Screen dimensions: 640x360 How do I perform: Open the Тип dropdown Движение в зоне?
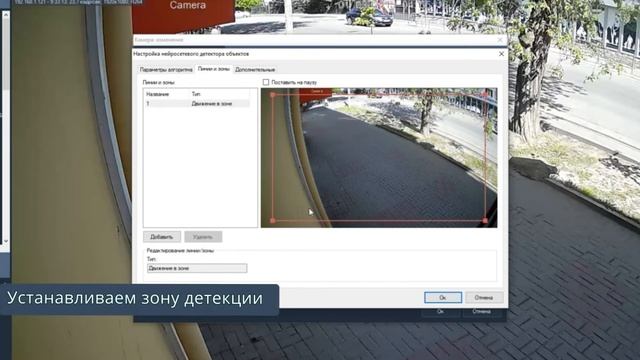point(197,268)
